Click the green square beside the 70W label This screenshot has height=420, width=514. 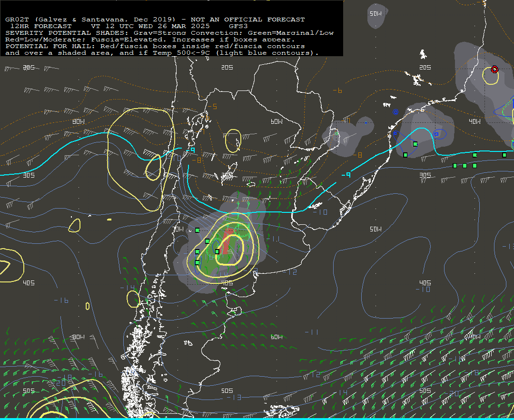coord(197,230)
